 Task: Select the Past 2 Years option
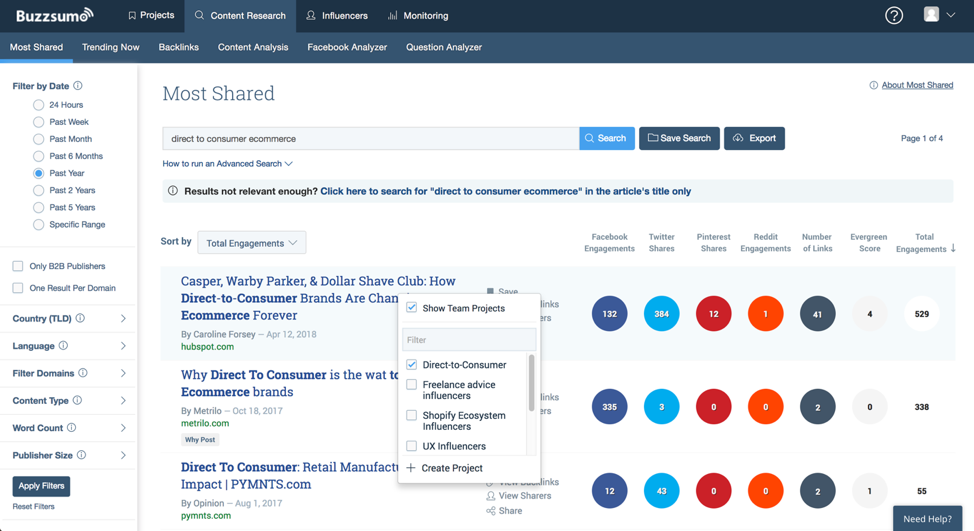click(x=39, y=190)
